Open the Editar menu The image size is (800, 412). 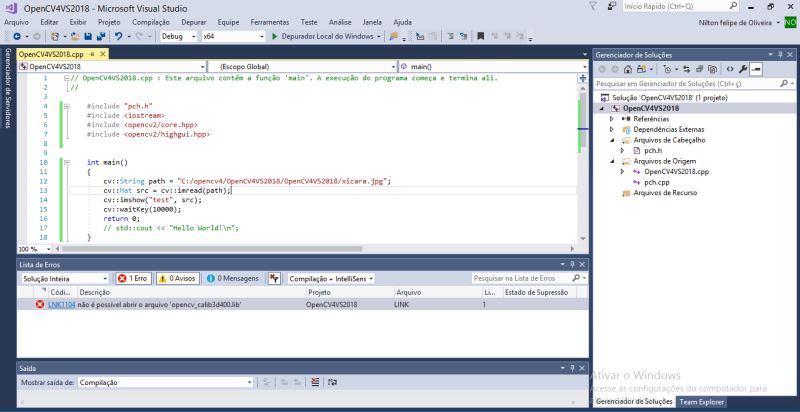(49, 22)
